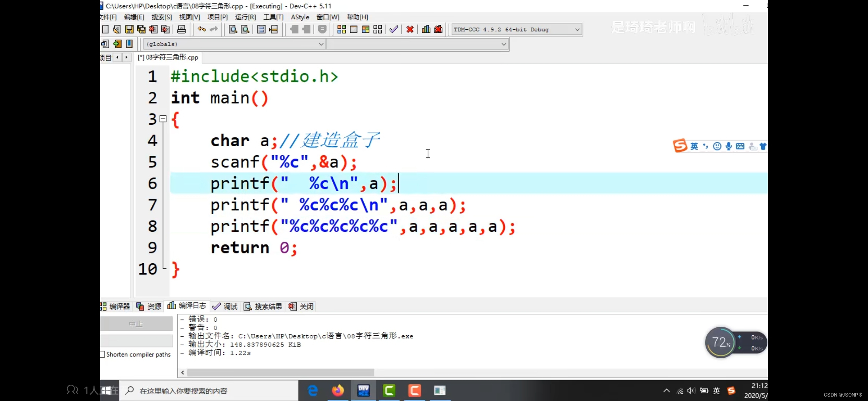
Task: Toggle Sogou microphone voice input
Action: tap(729, 146)
